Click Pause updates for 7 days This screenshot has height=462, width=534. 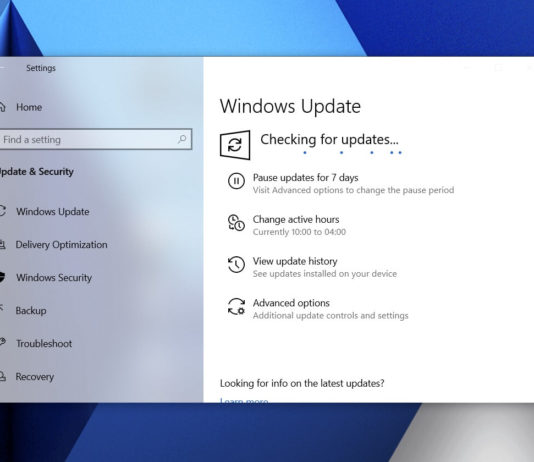coord(305,177)
